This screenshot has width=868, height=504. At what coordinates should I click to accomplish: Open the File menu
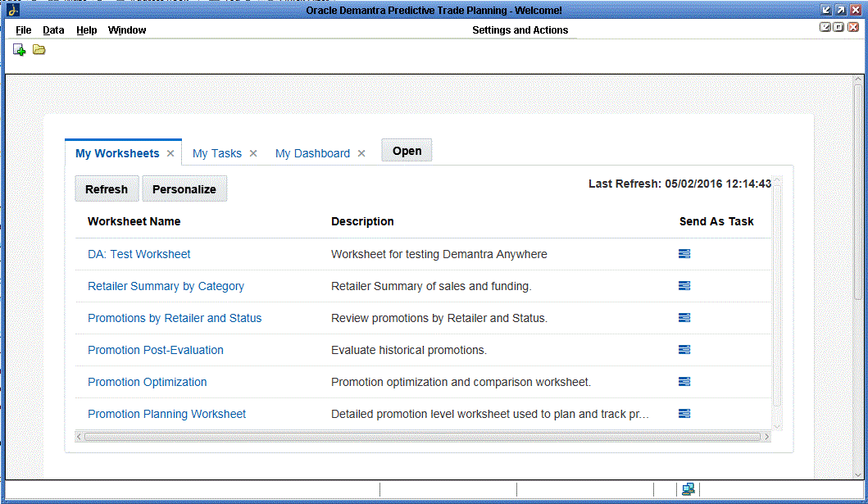click(23, 30)
